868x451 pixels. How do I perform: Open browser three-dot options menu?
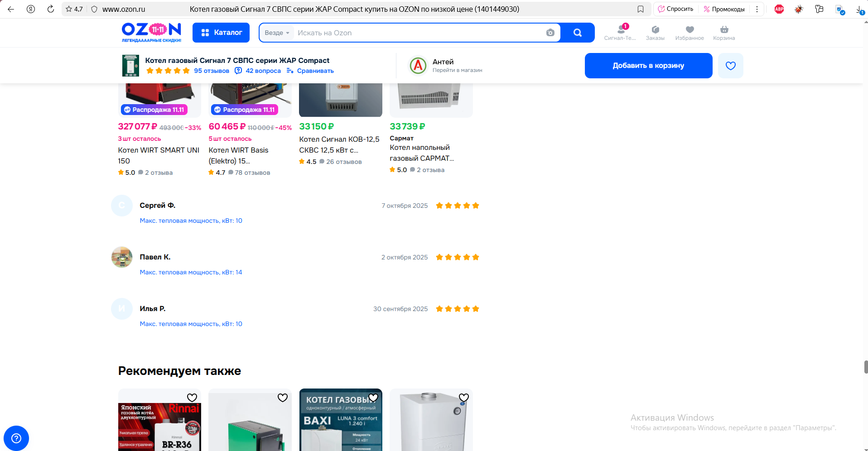click(757, 9)
